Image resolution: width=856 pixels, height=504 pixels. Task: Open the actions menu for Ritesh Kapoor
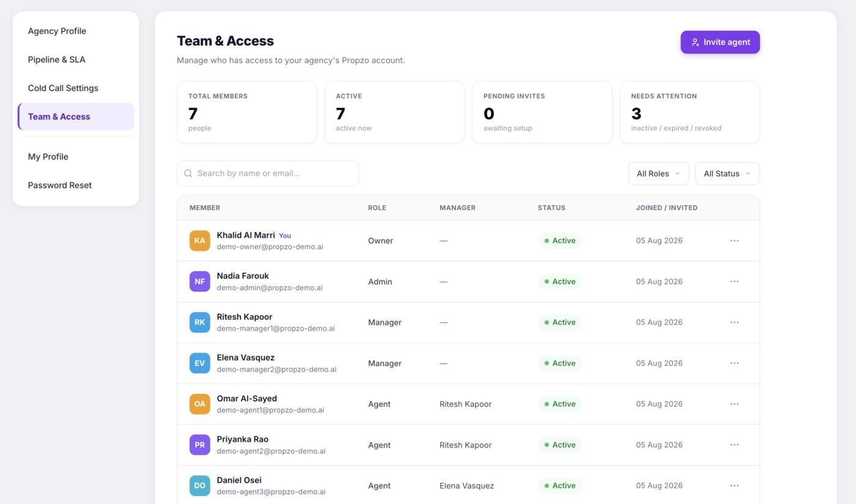pos(734,323)
